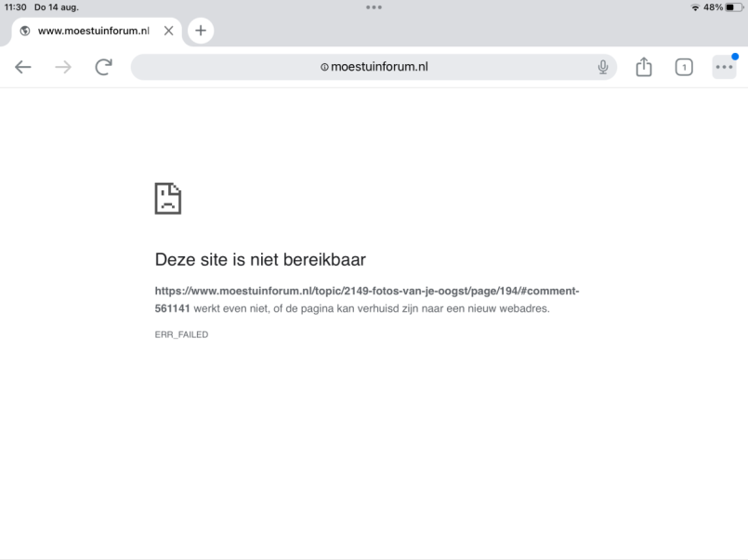The height and width of the screenshot is (560, 748).
Task: View site info icon in address bar
Action: (x=323, y=67)
